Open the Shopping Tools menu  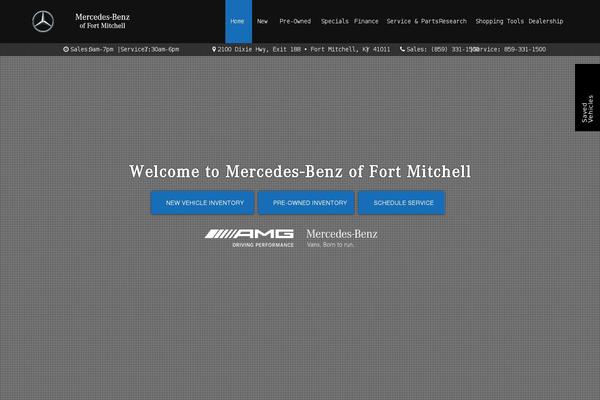coord(499,21)
